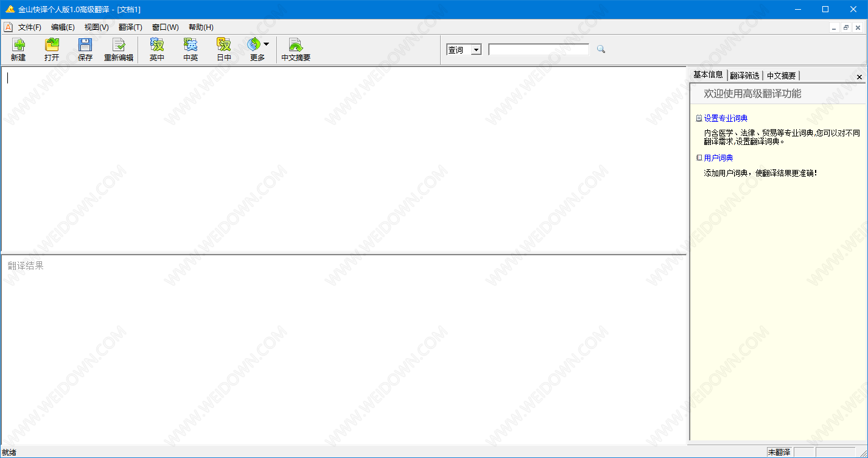
Task: Open 用户词典 link
Action: tap(718, 158)
